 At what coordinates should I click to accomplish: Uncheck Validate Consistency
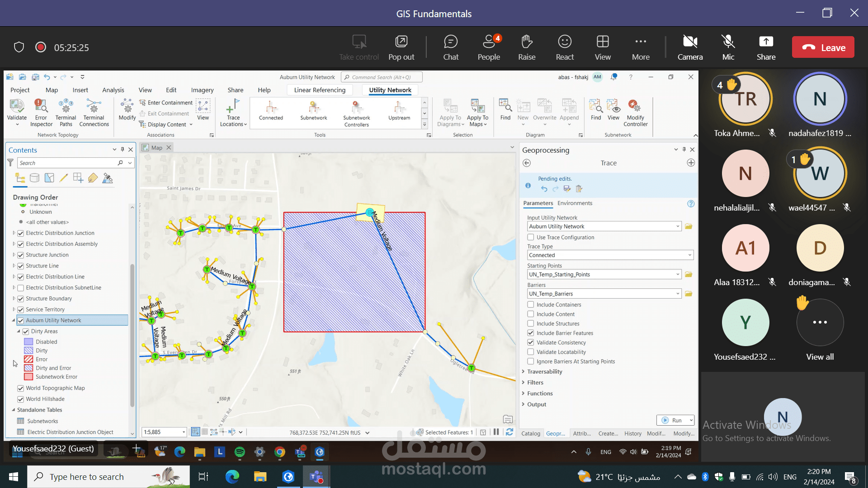click(531, 343)
